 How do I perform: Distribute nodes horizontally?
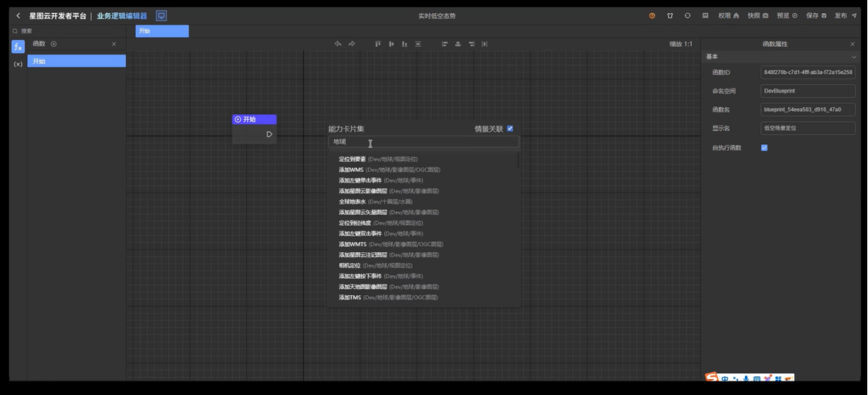tap(485, 43)
